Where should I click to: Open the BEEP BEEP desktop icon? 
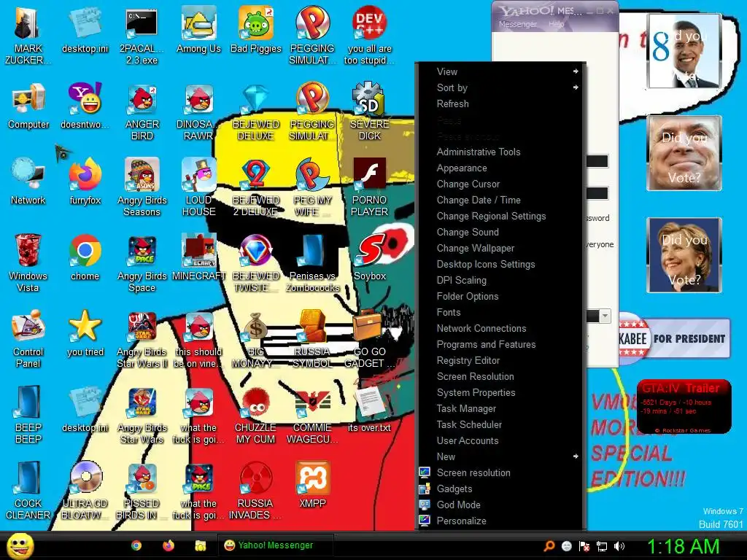click(x=28, y=414)
